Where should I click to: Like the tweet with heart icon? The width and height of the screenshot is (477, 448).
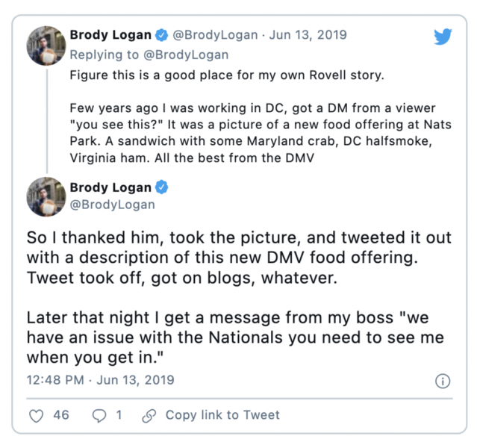36,416
